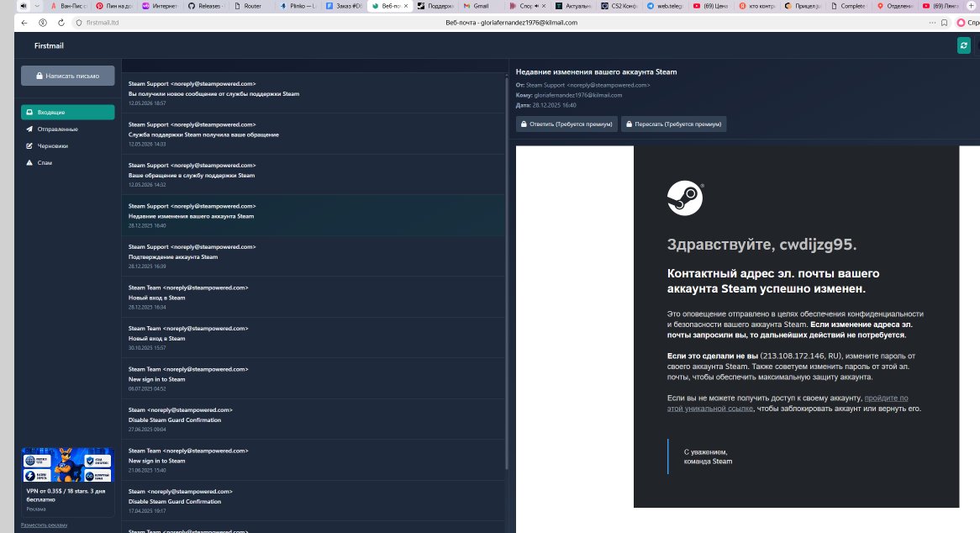Switch to the Отделени tab
Screen dimensions: 980x533
tap(893, 6)
